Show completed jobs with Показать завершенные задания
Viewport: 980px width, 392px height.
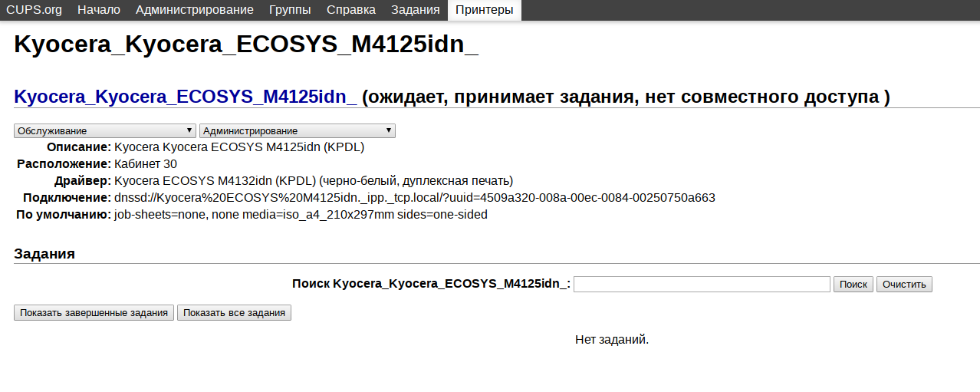(94, 313)
